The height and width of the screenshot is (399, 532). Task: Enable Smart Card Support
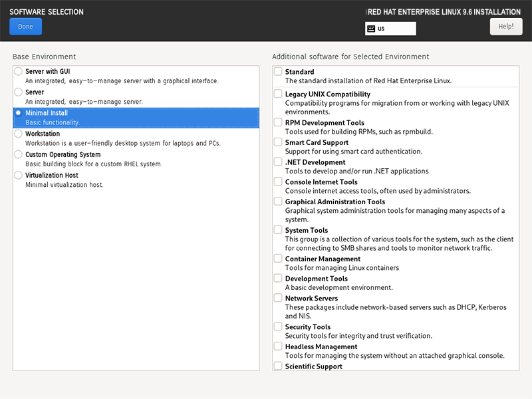(x=278, y=142)
